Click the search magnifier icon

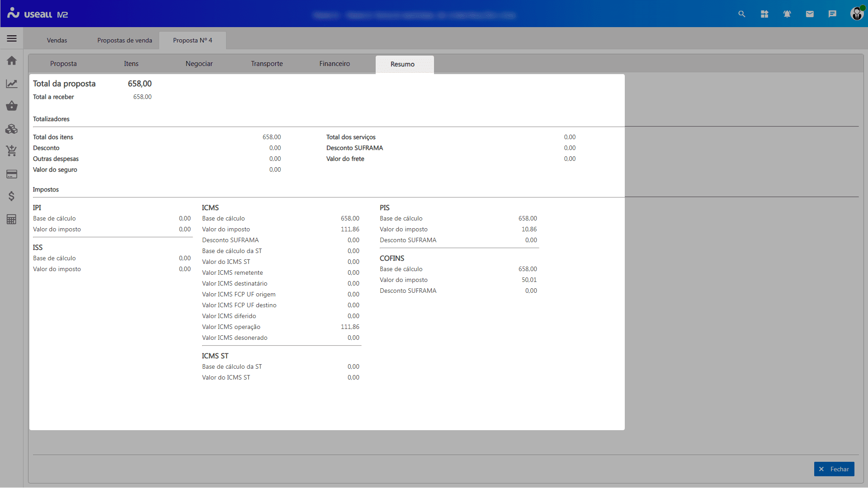click(x=742, y=14)
